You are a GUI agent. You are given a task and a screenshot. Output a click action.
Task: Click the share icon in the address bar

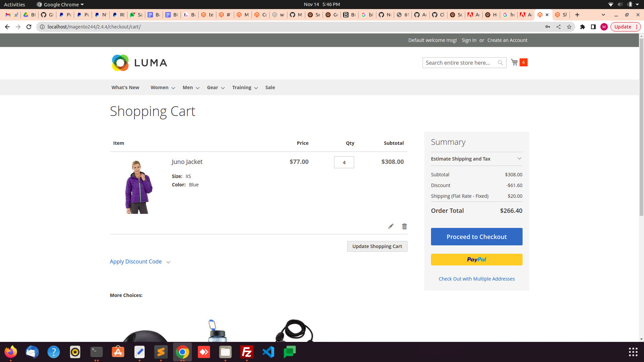pos(558,27)
